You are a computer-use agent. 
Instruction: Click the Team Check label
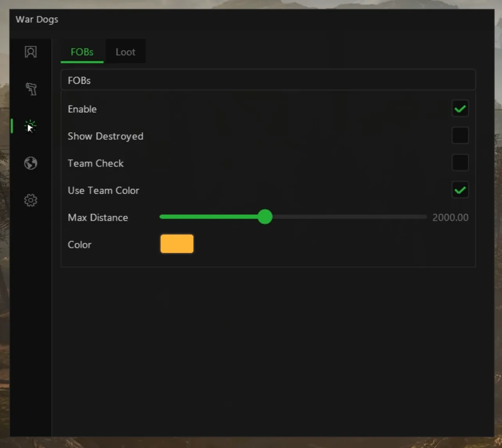tap(96, 163)
